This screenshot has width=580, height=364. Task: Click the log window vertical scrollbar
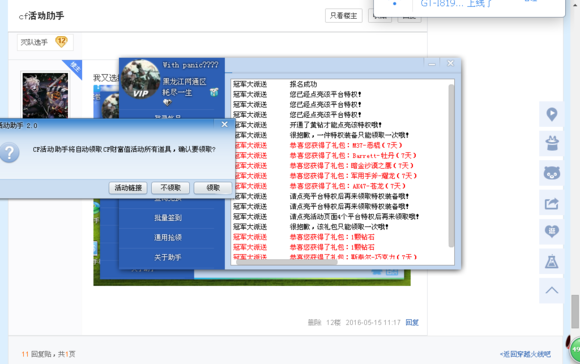click(x=451, y=166)
